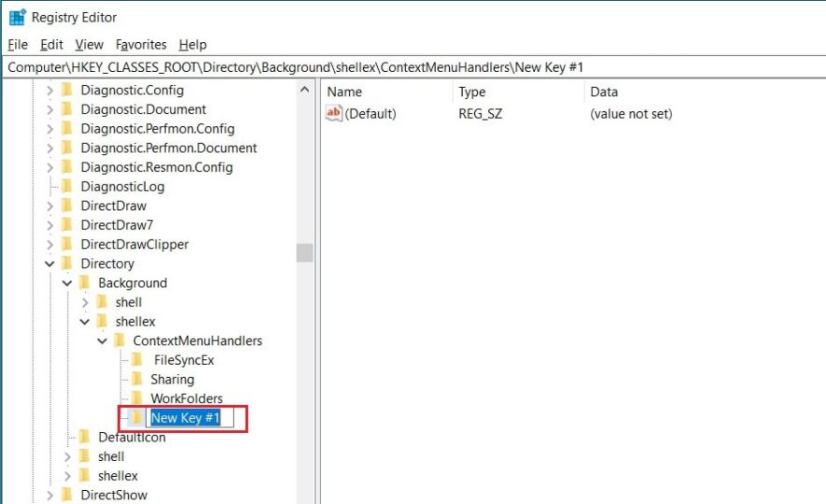
Task: Collapse the Directory key
Action: 49,264
